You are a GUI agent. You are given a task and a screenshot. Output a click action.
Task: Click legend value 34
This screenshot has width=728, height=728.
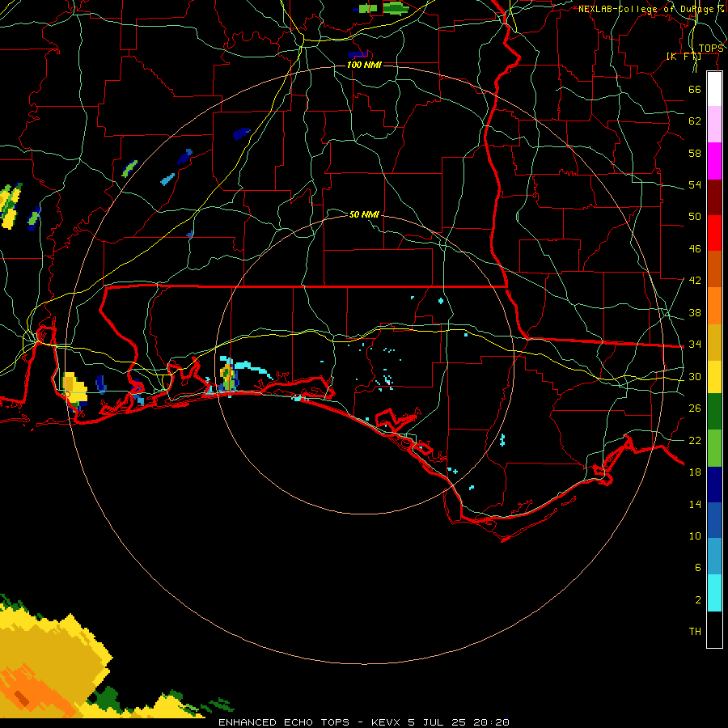[695, 345]
